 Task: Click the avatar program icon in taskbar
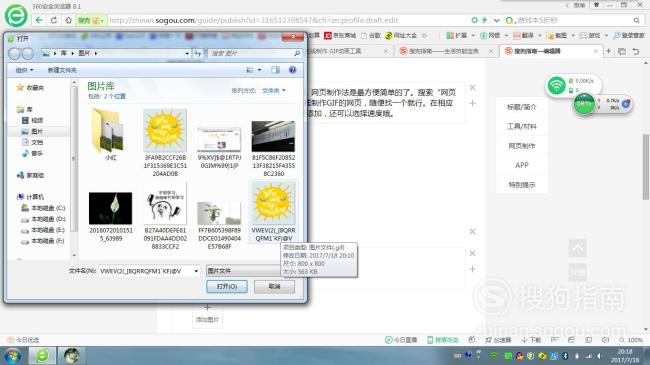(71, 356)
